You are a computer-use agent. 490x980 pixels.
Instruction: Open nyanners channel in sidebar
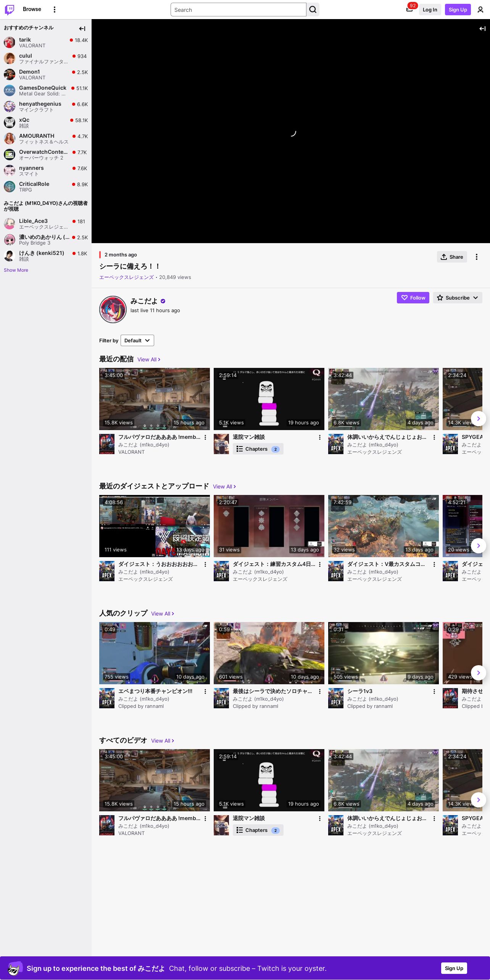46,171
